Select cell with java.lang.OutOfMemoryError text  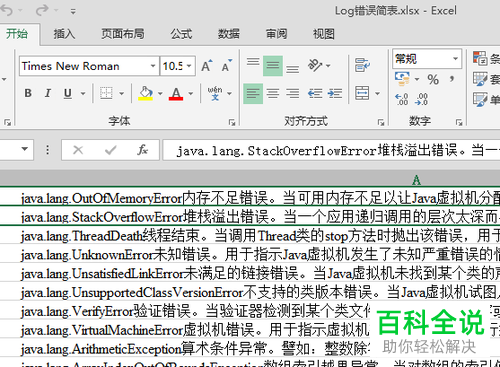click(250, 197)
